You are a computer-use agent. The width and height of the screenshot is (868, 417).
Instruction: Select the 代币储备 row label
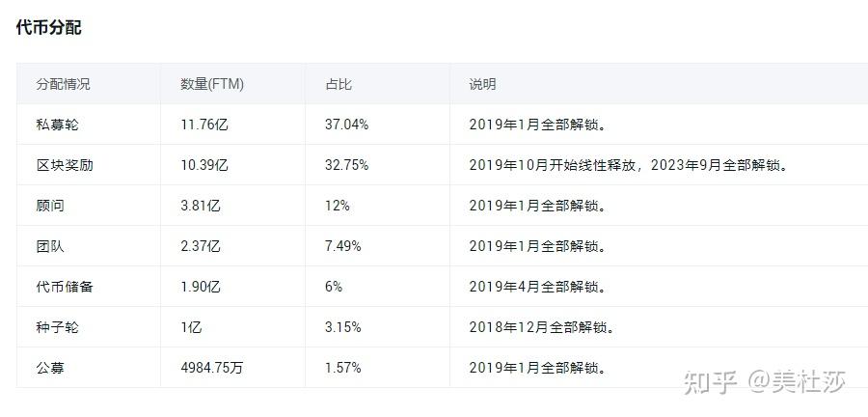(x=65, y=287)
